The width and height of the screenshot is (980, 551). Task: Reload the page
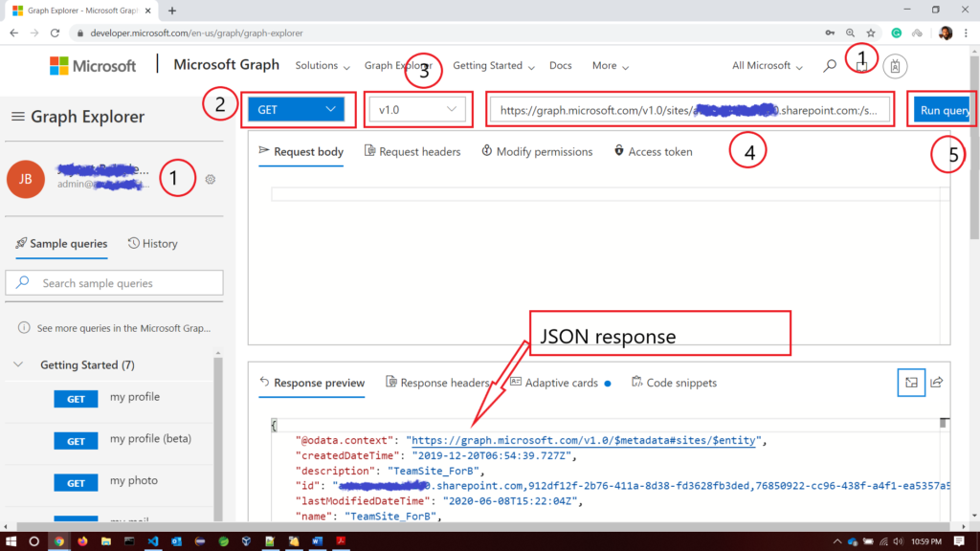point(55,33)
